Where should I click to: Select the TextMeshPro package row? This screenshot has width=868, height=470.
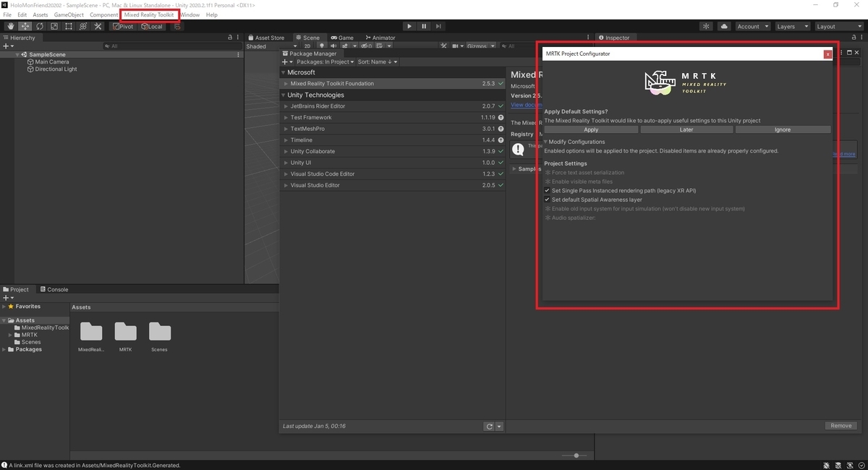coord(392,129)
